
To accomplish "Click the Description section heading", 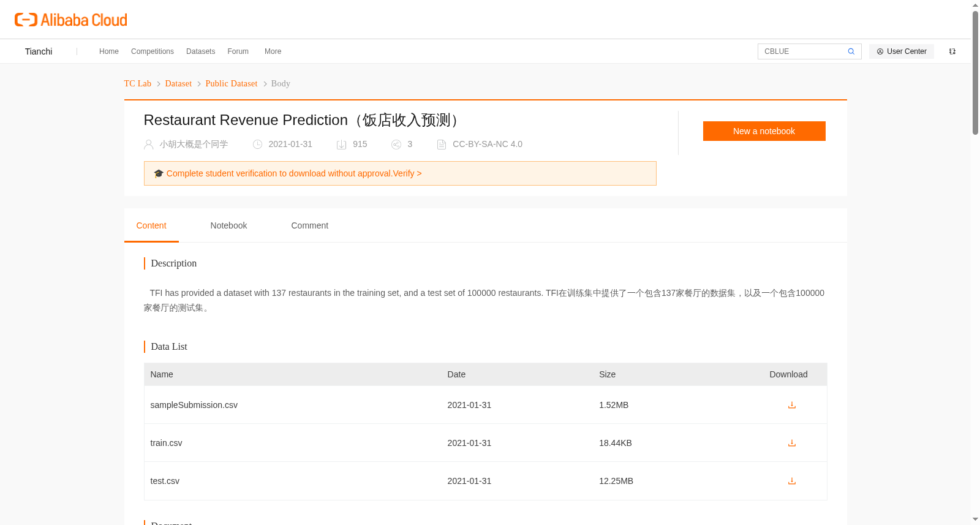I will coord(174,263).
